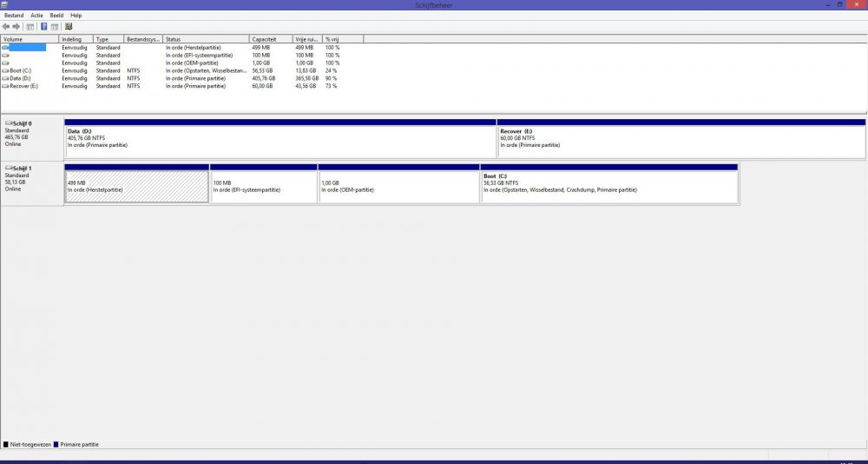Sort by the Indeling column header

click(76, 39)
